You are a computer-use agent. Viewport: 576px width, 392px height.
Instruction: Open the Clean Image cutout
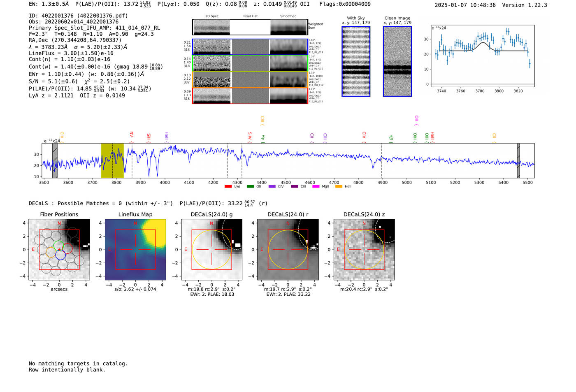(397, 61)
